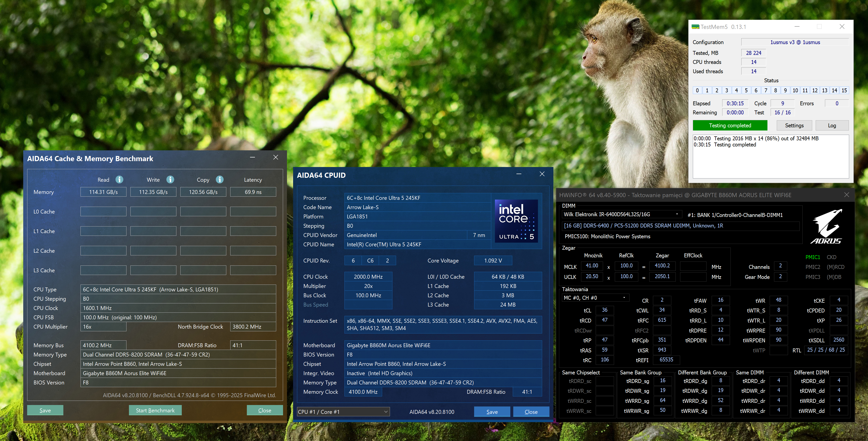The image size is (868, 441).
Task: Select the PMIC1 label in HWiNFO
Action: (812, 257)
